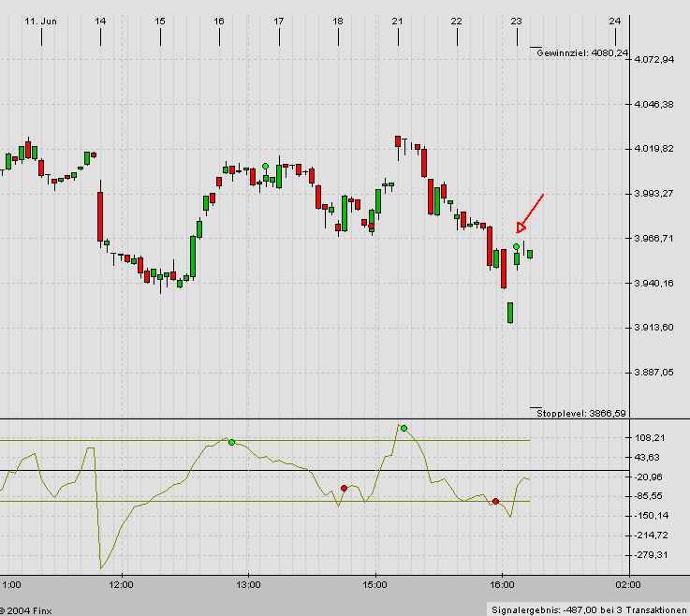Select price level 4.019,82 on right axis
This screenshot has width=690, height=616.
click(654, 149)
